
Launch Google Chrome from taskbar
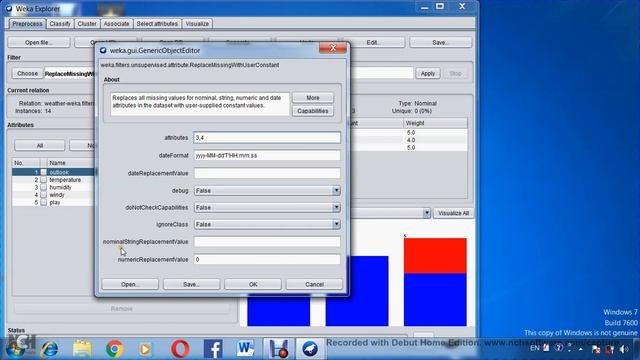click(115, 349)
